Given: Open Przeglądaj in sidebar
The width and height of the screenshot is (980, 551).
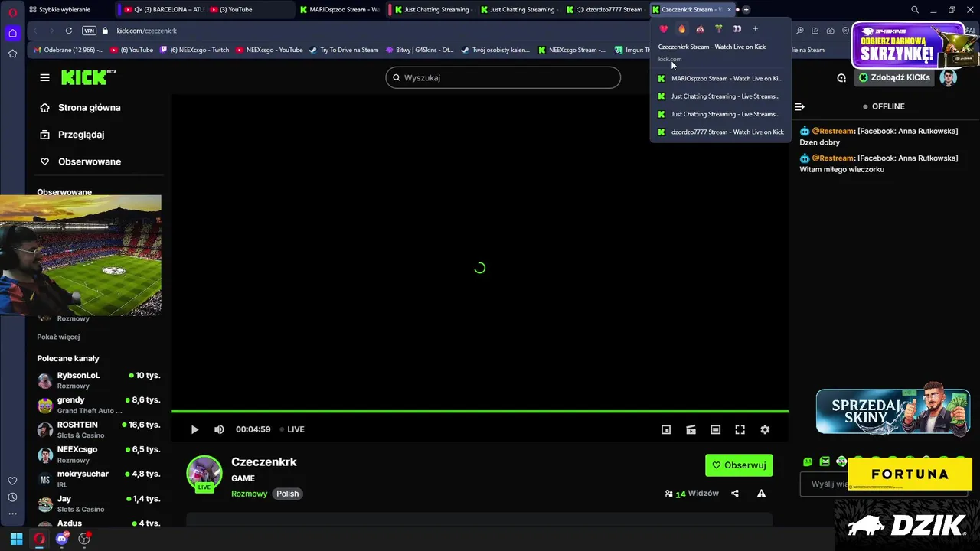Looking at the screenshot, I should tap(72, 135).
